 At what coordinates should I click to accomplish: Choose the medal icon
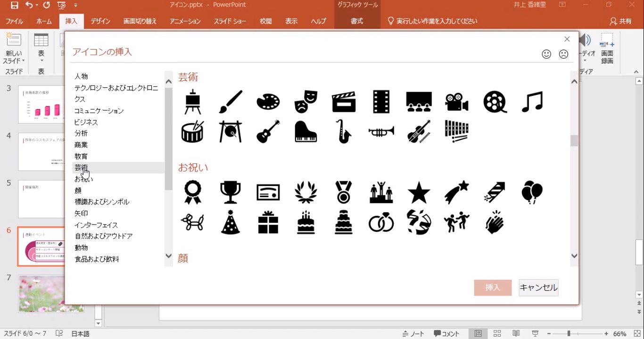pos(344,193)
